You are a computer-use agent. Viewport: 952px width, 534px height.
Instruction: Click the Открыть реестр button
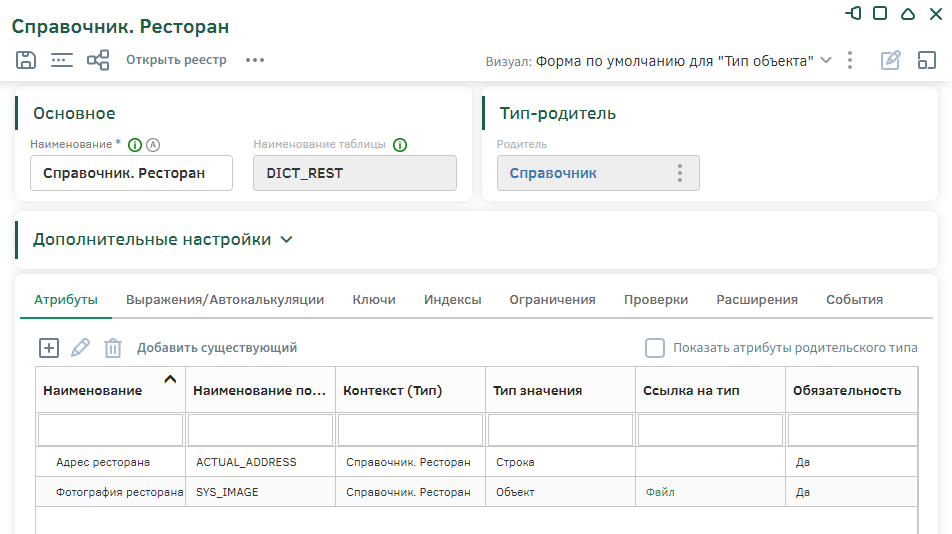176,60
